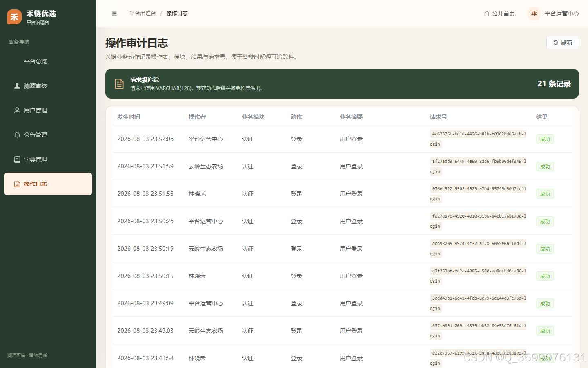Click the 操作者 column header

click(197, 117)
